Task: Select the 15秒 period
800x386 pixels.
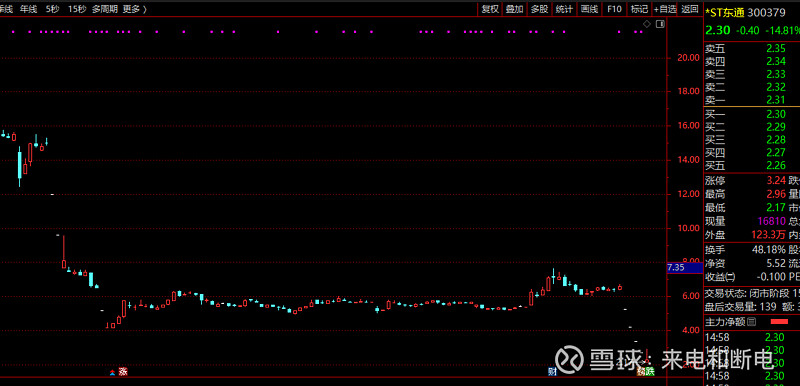Action: (x=77, y=9)
